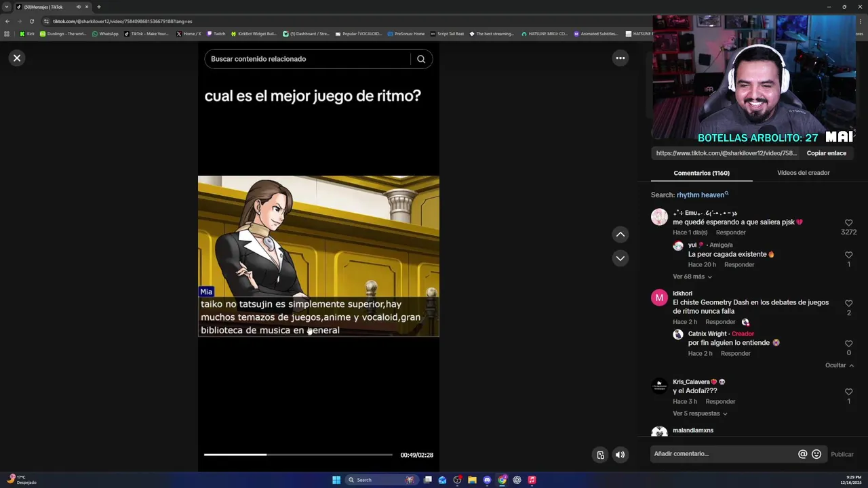
Task: Open yui's small reply avatar
Action: tap(678, 245)
